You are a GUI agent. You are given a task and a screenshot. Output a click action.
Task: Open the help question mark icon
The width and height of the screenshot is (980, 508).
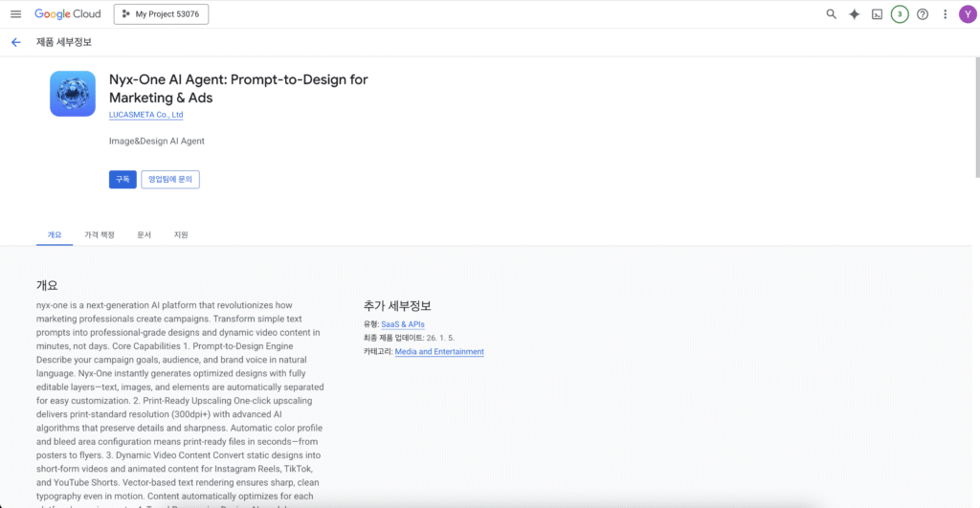[923, 14]
